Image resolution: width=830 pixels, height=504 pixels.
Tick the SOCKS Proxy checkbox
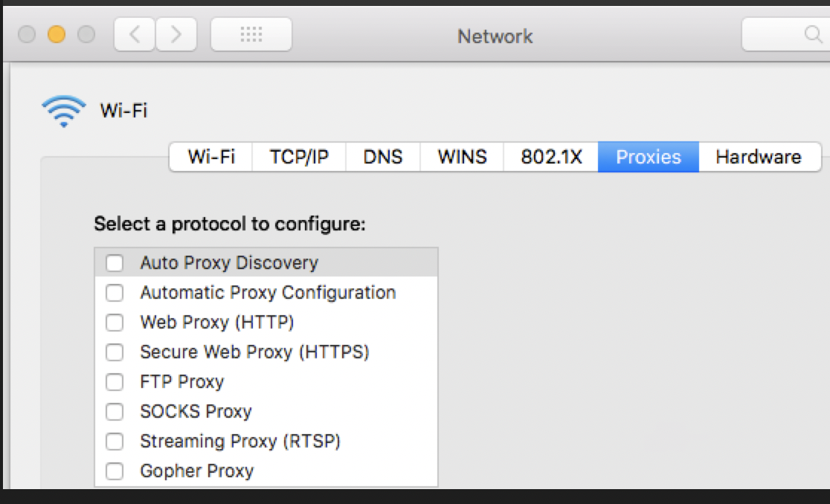click(115, 412)
